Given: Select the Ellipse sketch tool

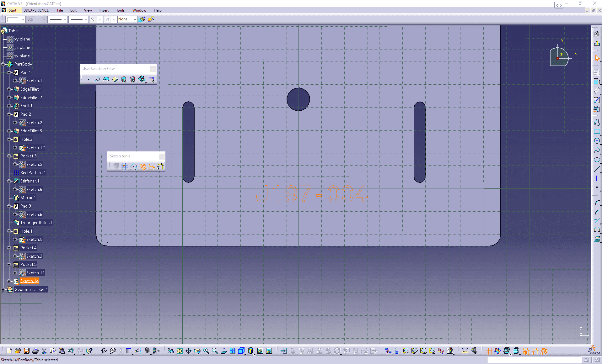Looking at the screenshot, I should tap(597, 160).
